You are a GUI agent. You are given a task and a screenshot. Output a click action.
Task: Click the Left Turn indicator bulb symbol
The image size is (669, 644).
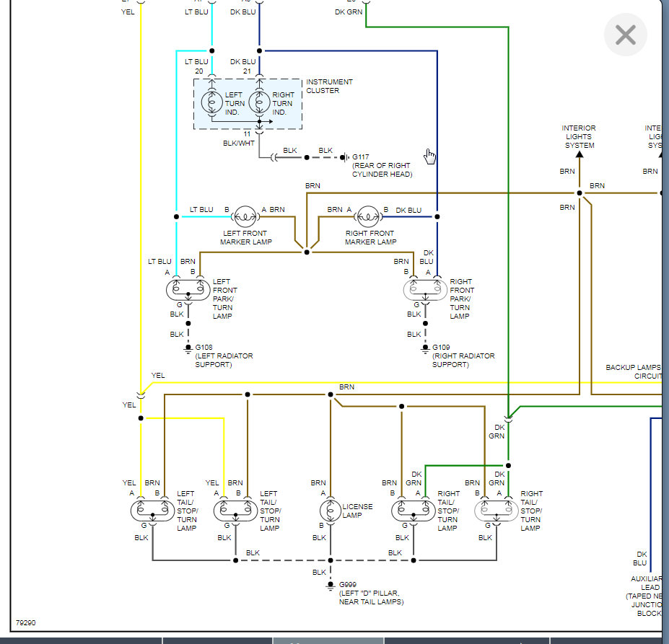point(211,103)
